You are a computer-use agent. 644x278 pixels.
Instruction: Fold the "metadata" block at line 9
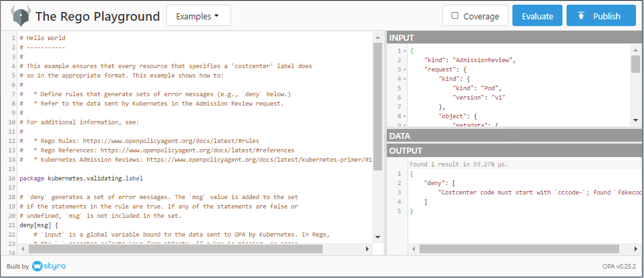click(405, 124)
